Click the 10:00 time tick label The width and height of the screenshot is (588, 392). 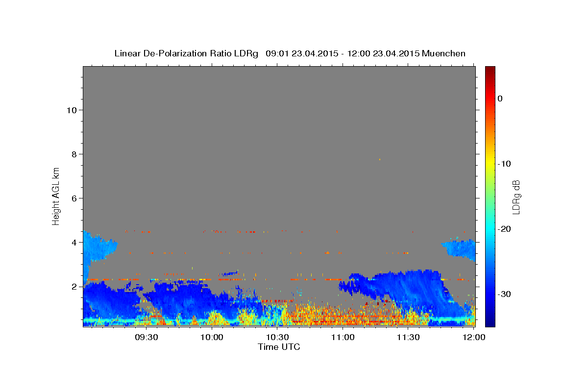(212, 338)
